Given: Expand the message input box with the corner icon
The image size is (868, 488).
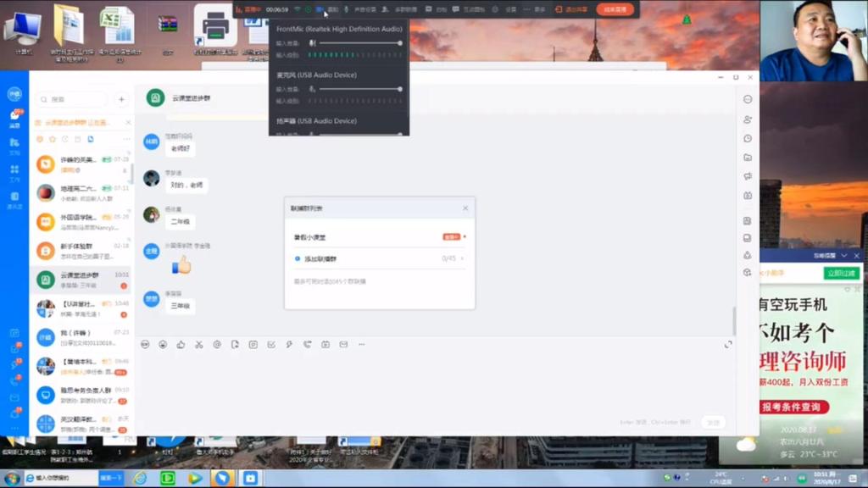Looking at the screenshot, I should pos(728,344).
